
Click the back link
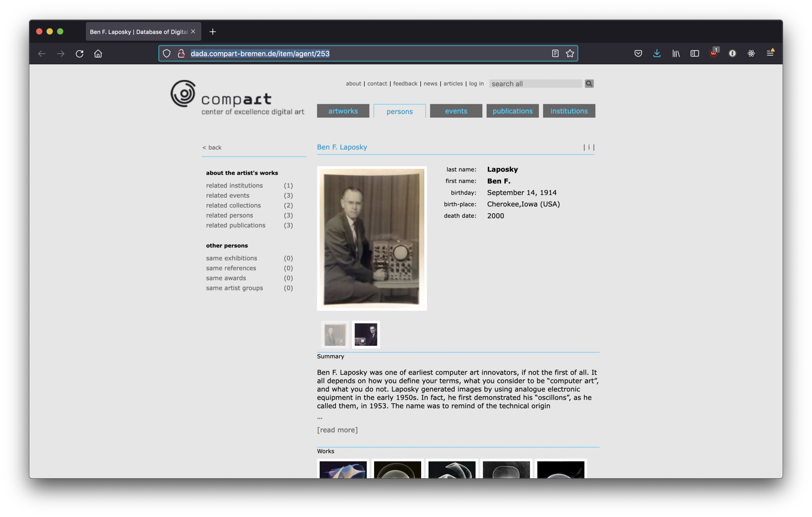(x=212, y=147)
